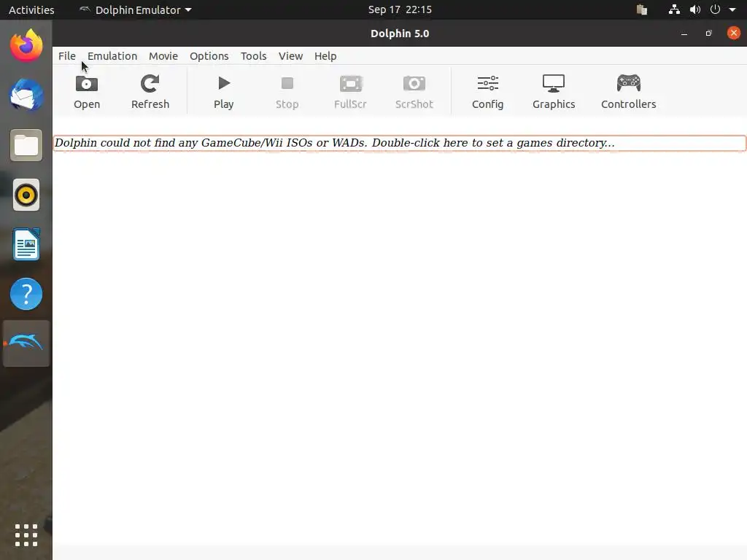
Task: Toggle fullscreen with FullScr icon
Action: tap(350, 91)
